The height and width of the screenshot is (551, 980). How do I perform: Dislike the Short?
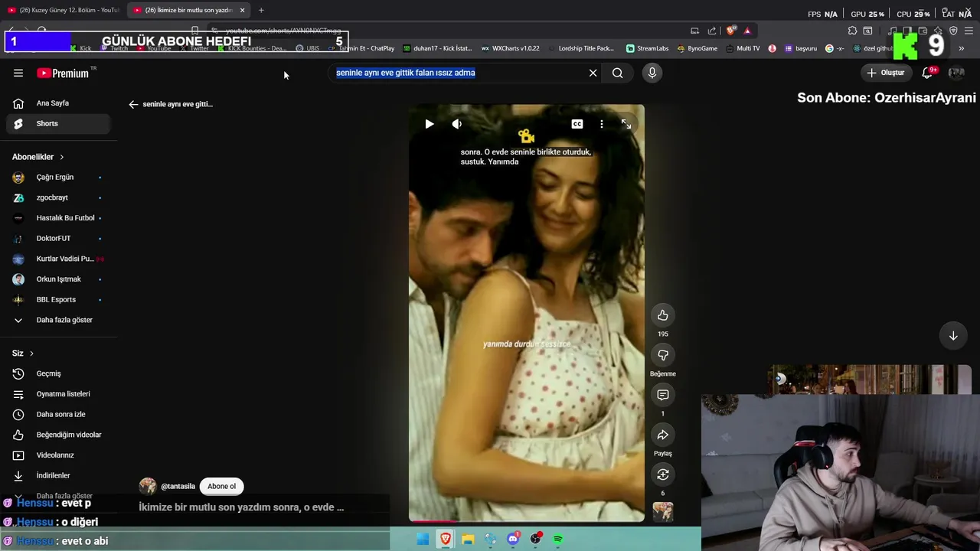663,355
